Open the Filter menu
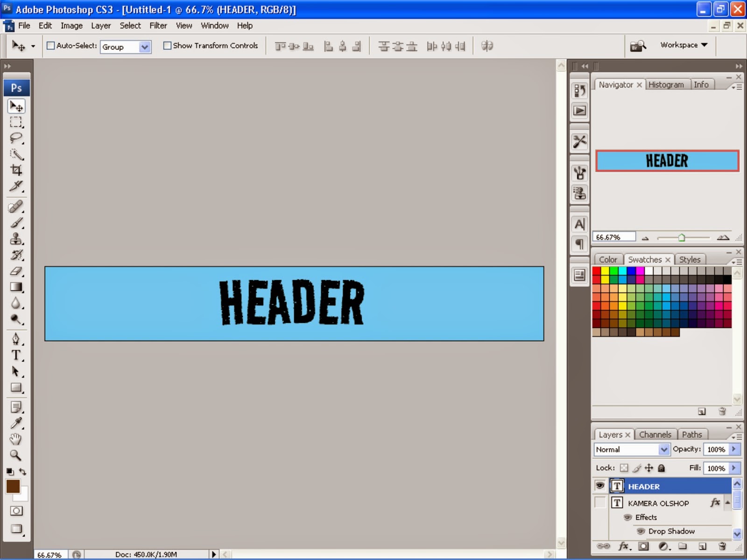The width and height of the screenshot is (747, 560). coord(158,26)
